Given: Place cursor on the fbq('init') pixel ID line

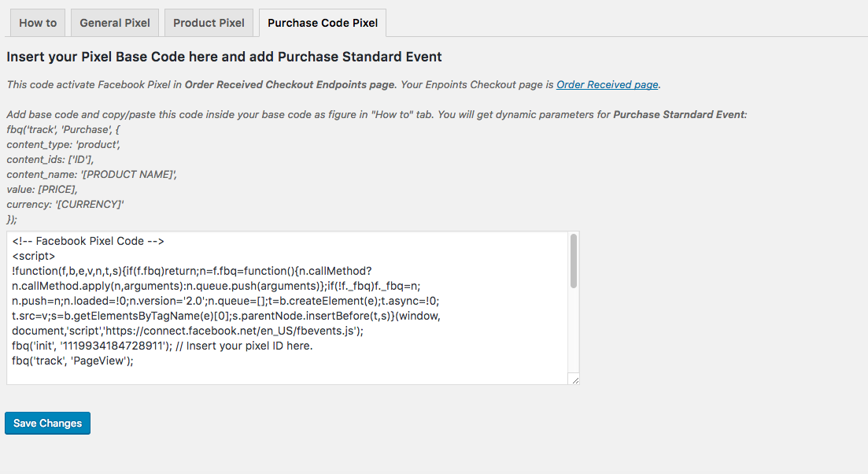Looking at the screenshot, I should (162, 346).
